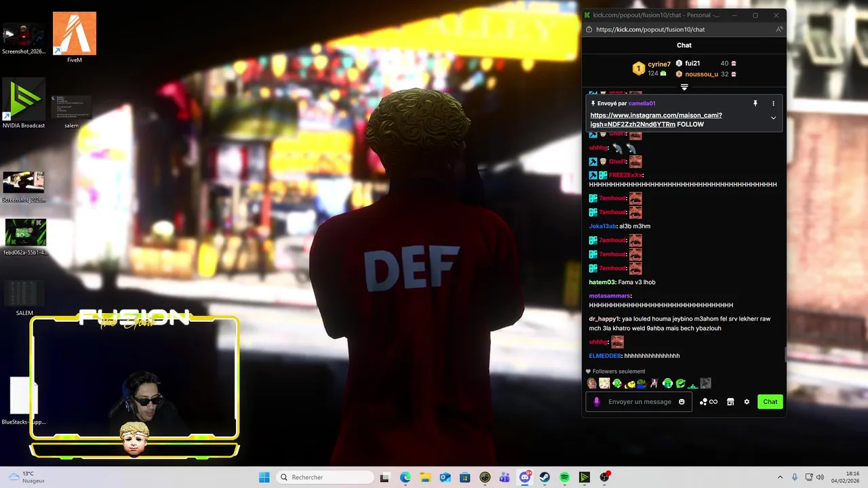
Task: Open leaderboard user noussou_u
Action: pos(701,74)
